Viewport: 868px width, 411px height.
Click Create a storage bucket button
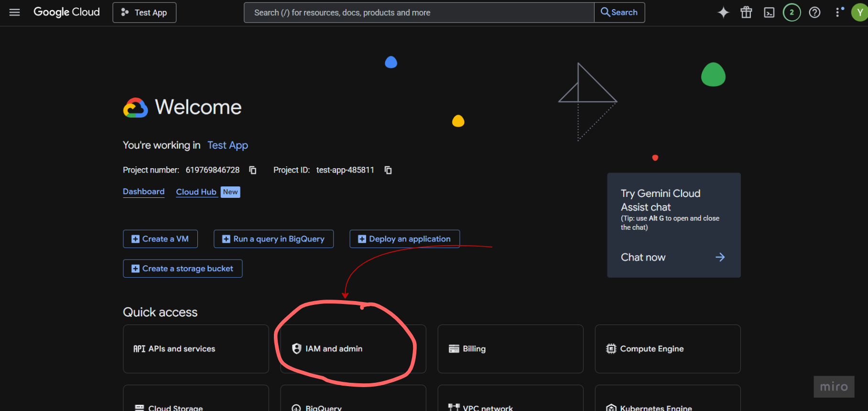click(183, 269)
